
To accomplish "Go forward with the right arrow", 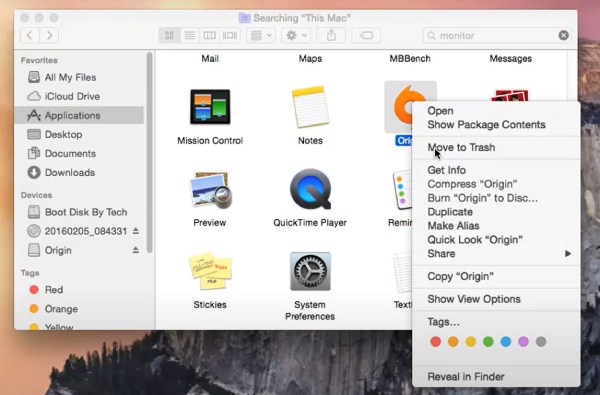I will [x=49, y=35].
